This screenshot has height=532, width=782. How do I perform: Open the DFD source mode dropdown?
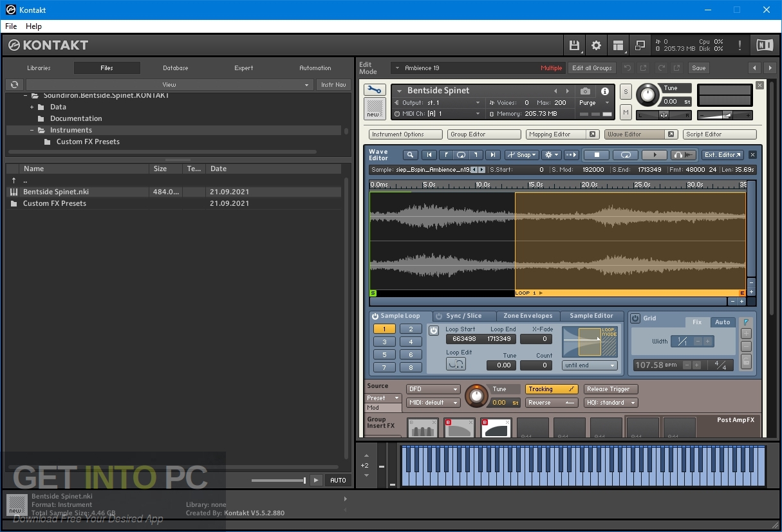[433, 389]
